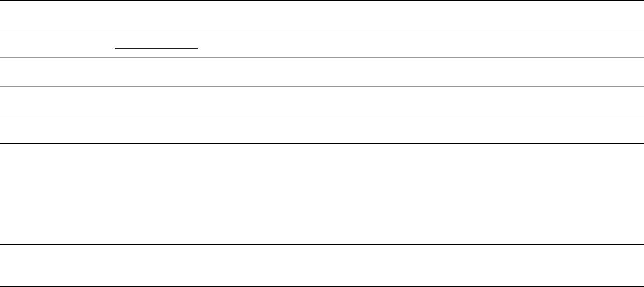This screenshot has height=287, width=644.
Task: Click the final blank row of the table
Action: 322,265
